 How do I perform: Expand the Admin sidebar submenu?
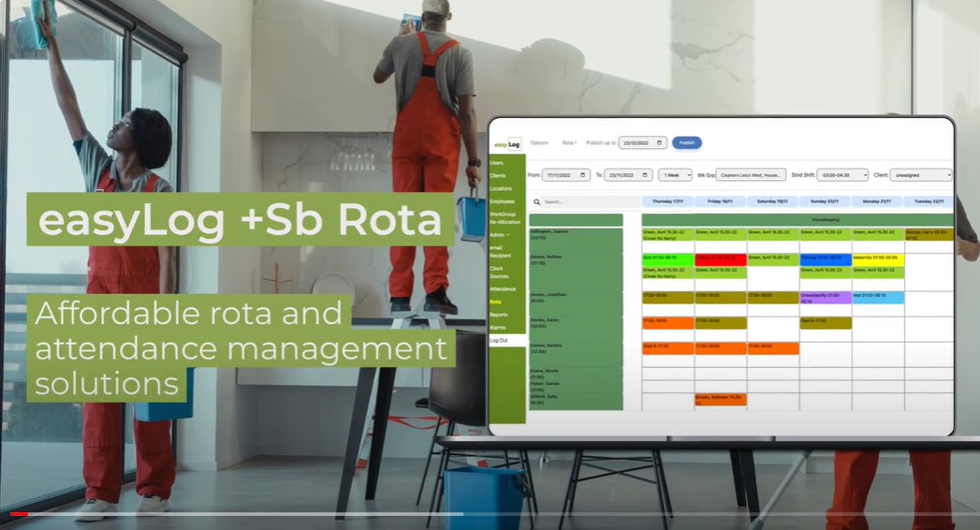click(x=500, y=235)
